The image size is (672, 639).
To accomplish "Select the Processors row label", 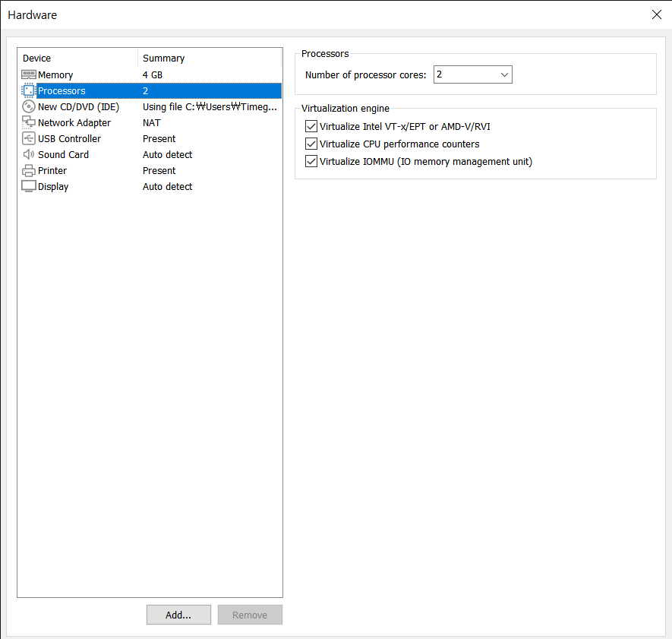I will coord(62,91).
